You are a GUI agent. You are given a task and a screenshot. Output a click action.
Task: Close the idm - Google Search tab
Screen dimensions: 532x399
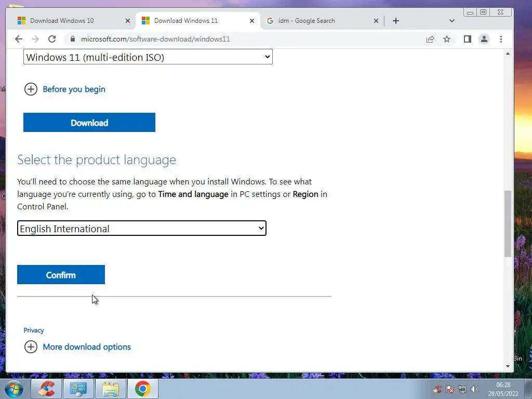pyautogui.click(x=376, y=21)
